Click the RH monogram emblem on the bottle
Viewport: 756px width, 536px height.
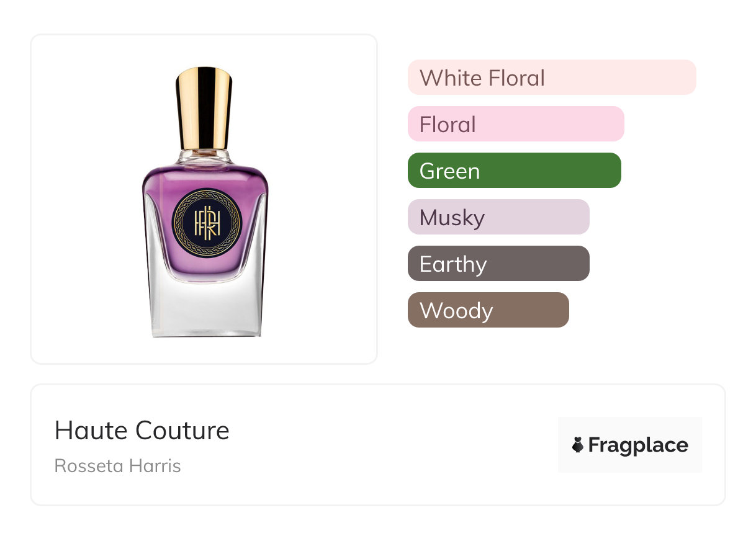206,223
